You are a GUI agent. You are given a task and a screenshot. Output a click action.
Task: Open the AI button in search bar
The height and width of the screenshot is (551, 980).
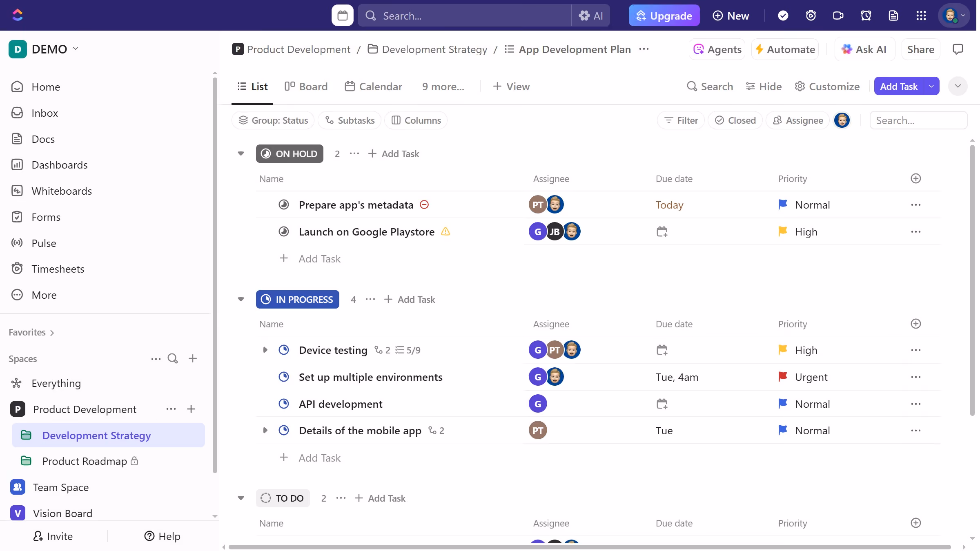click(590, 16)
